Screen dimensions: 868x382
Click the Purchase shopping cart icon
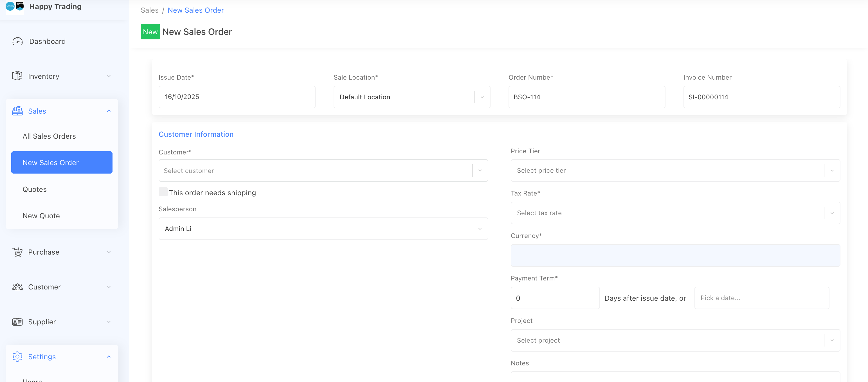[x=17, y=252]
